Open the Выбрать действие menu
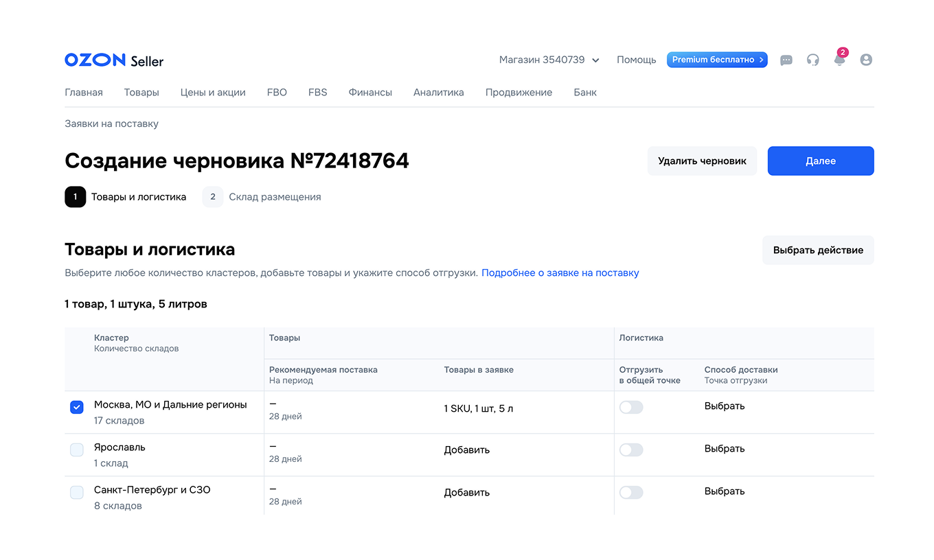934x560 pixels. pyautogui.click(x=818, y=250)
